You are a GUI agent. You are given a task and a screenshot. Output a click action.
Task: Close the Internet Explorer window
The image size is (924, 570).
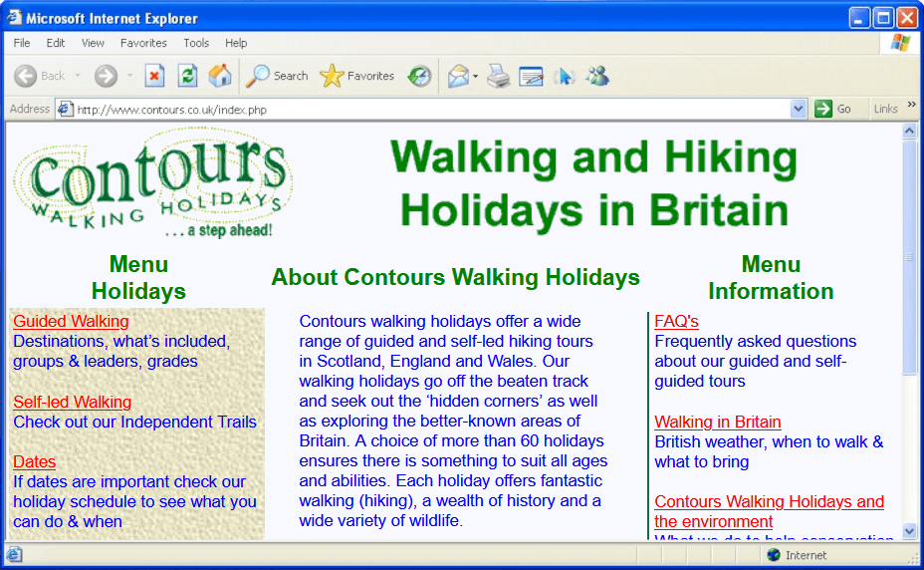(x=906, y=18)
